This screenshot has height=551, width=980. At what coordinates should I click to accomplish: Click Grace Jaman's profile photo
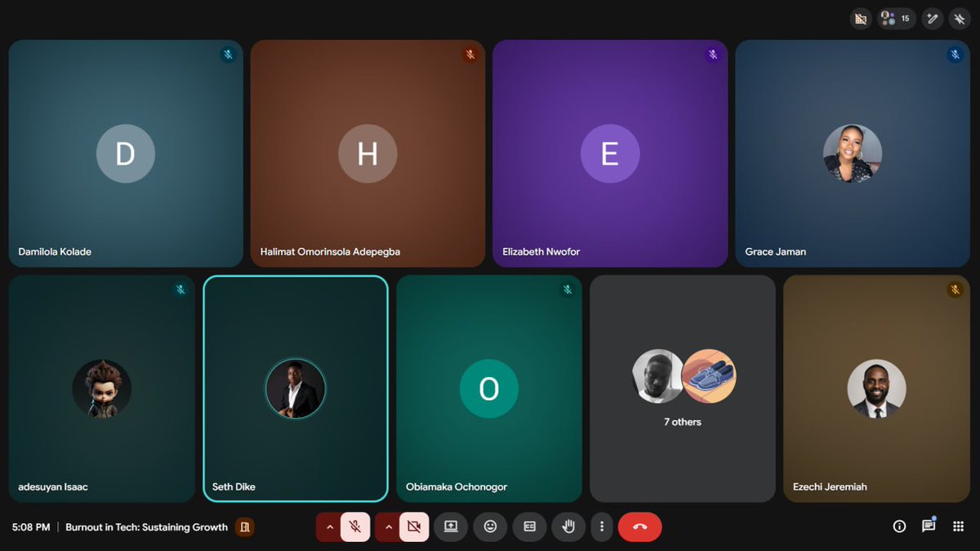click(853, 153)
